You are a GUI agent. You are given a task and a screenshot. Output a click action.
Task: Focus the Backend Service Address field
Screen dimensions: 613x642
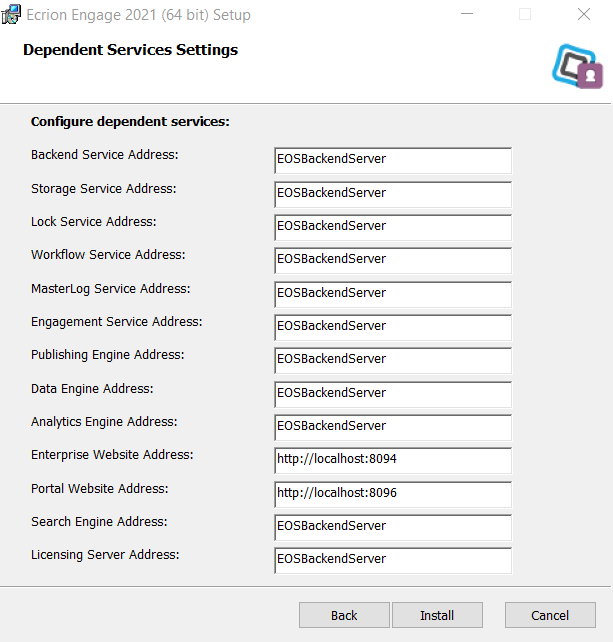click(393, 160)
